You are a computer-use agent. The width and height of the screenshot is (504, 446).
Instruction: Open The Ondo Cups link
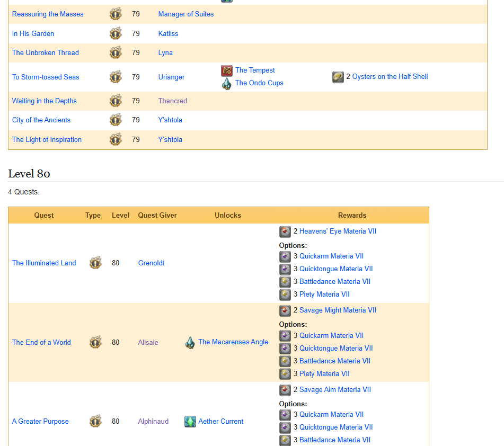click(259, 83)
